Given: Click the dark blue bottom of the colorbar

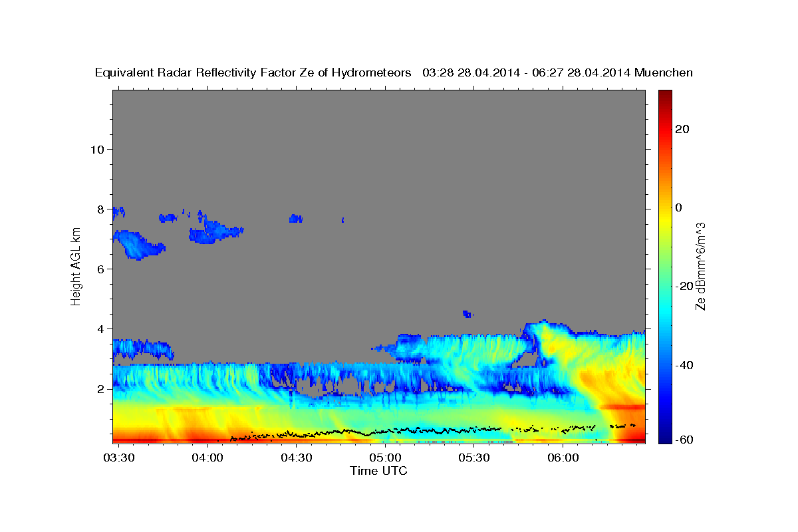Looking at the screenshot, I should point(665,439).
